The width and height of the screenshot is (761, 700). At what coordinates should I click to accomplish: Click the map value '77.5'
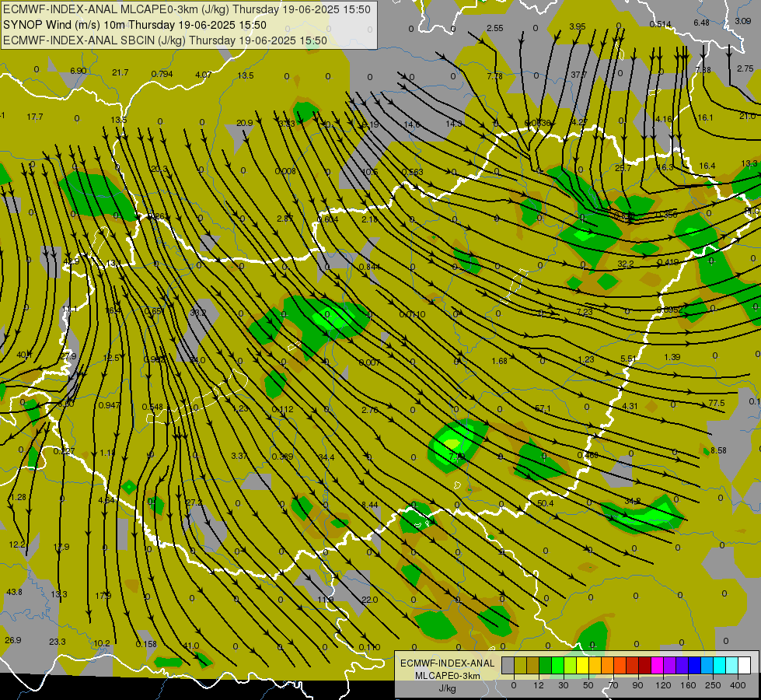click(717, 403)
